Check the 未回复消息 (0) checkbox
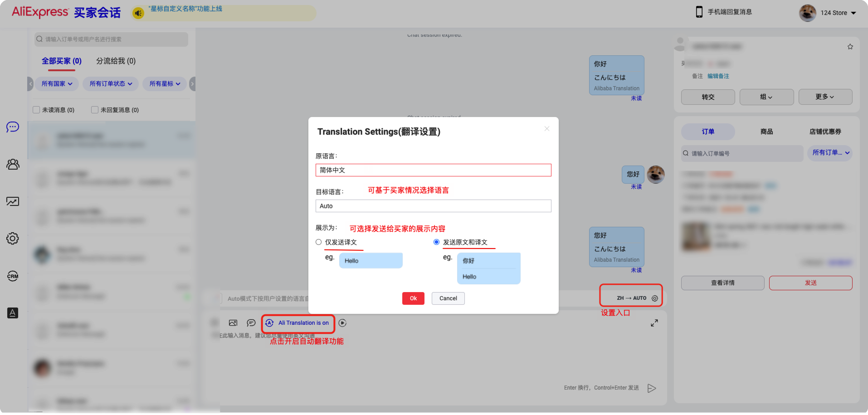The height and width of the screenshot is (415, 868). [x=95, y=110]
